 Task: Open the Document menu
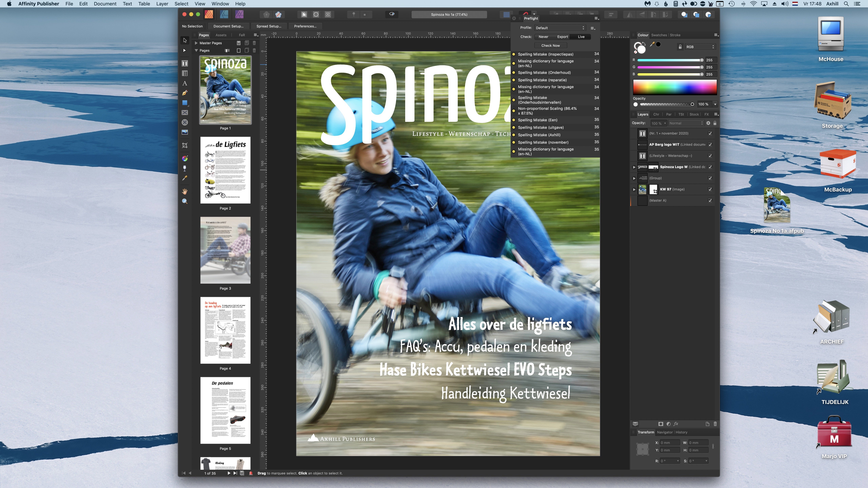(105, 4)
